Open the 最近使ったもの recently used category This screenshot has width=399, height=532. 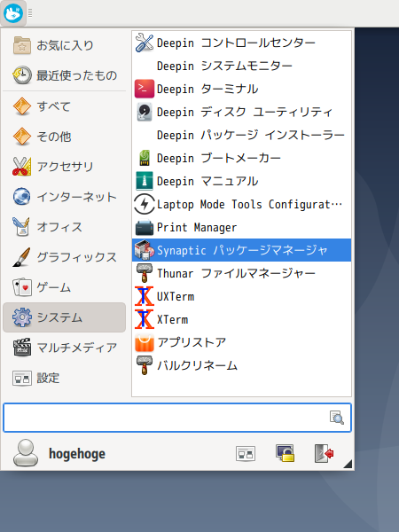coord(64,75)
